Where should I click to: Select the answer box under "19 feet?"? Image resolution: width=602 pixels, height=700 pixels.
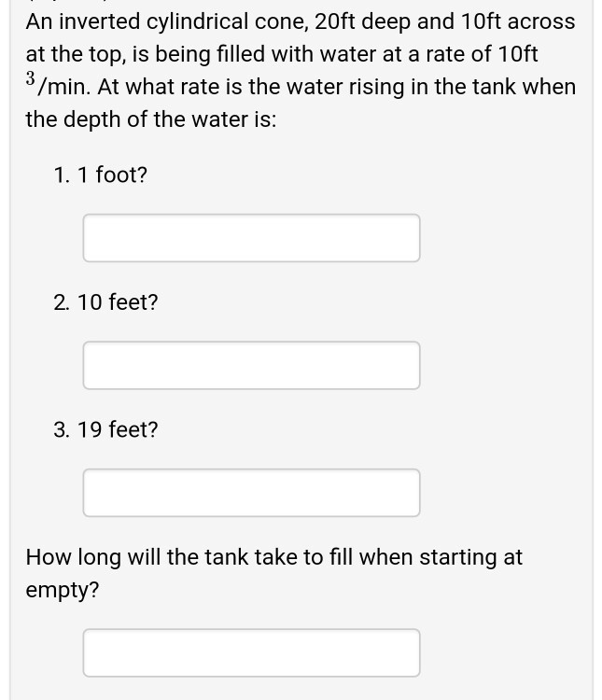point(251,492)
